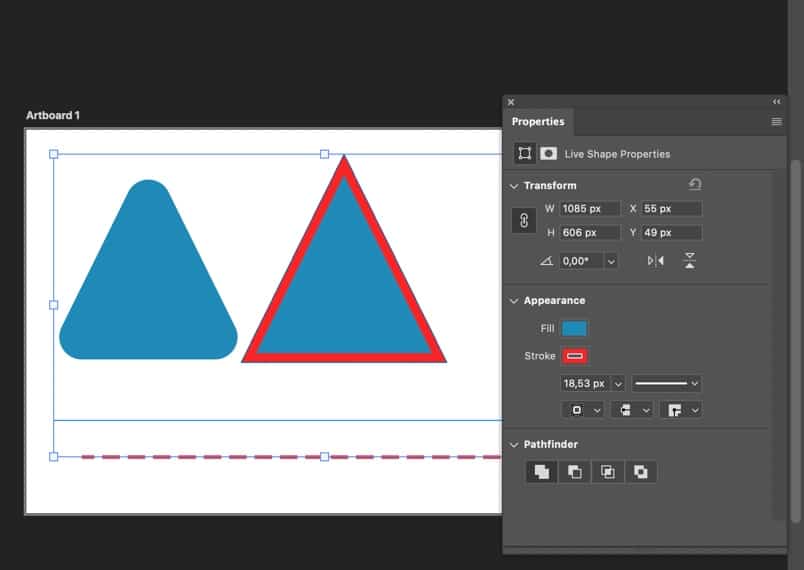Flip the shape horizontally
Viewport: 804px width, 570px height.
click(655, 261)
